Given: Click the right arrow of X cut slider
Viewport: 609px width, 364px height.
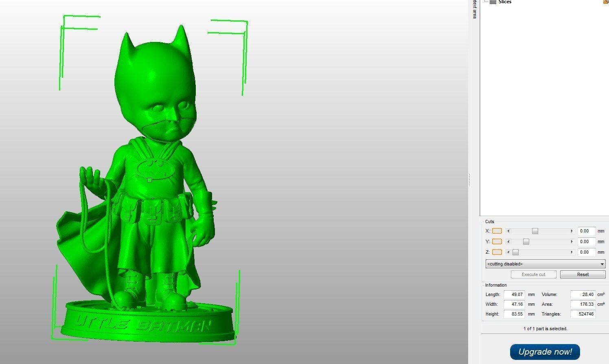Looking at the screenshot, I should pos(572,231).
